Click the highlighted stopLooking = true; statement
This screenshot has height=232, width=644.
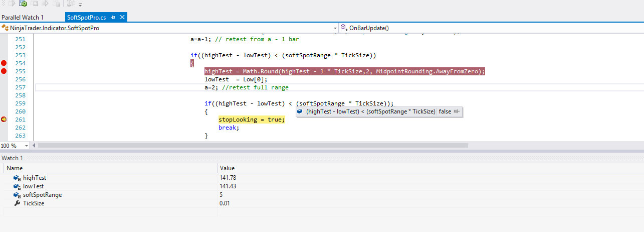click(252, 120)
